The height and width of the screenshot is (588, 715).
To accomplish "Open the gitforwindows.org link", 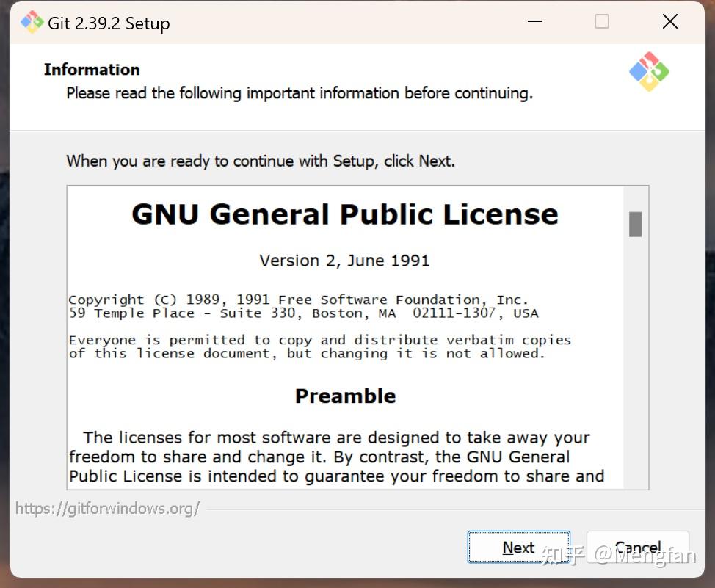I will pyautogui.click(x=107, y=508).
